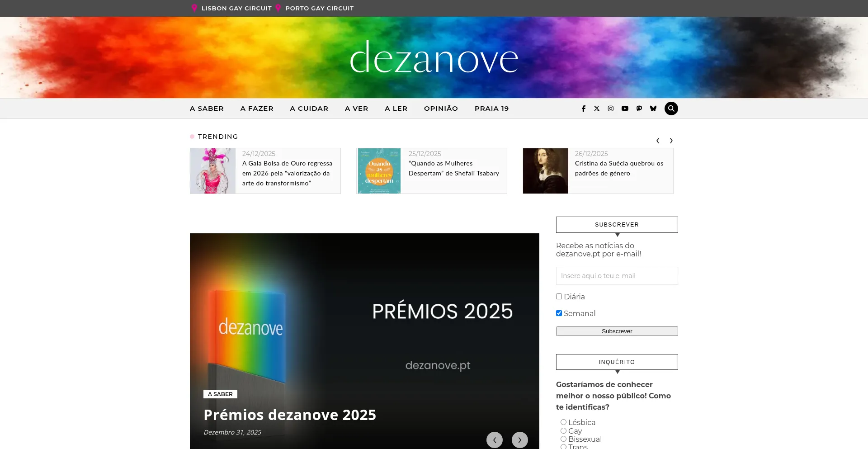868x449 pixels.
Task: Open the OPINIÃO section
Action: [x=441, y=109]
